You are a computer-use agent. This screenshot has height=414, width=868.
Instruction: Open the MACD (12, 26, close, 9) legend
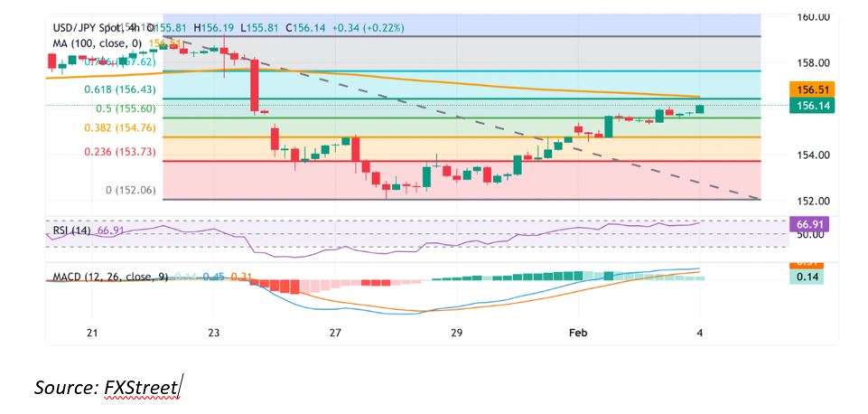107,275
